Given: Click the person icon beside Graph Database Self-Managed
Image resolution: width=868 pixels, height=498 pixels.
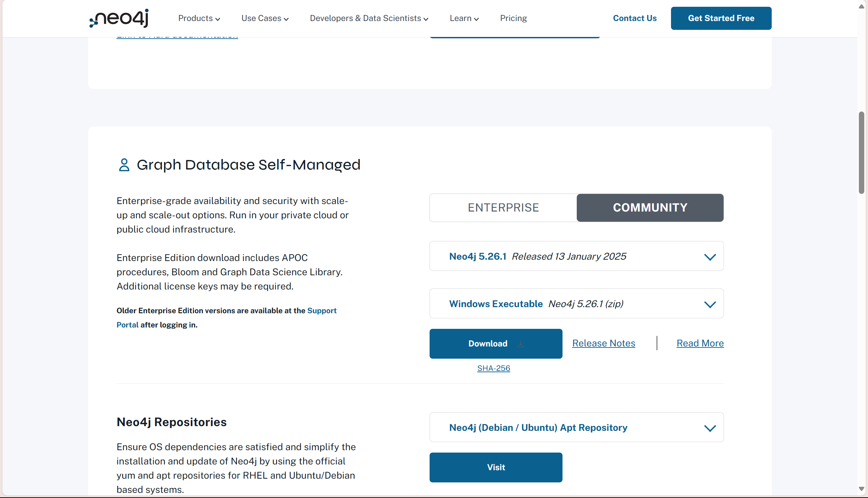Looking at the screenshot, I should 124,165.
